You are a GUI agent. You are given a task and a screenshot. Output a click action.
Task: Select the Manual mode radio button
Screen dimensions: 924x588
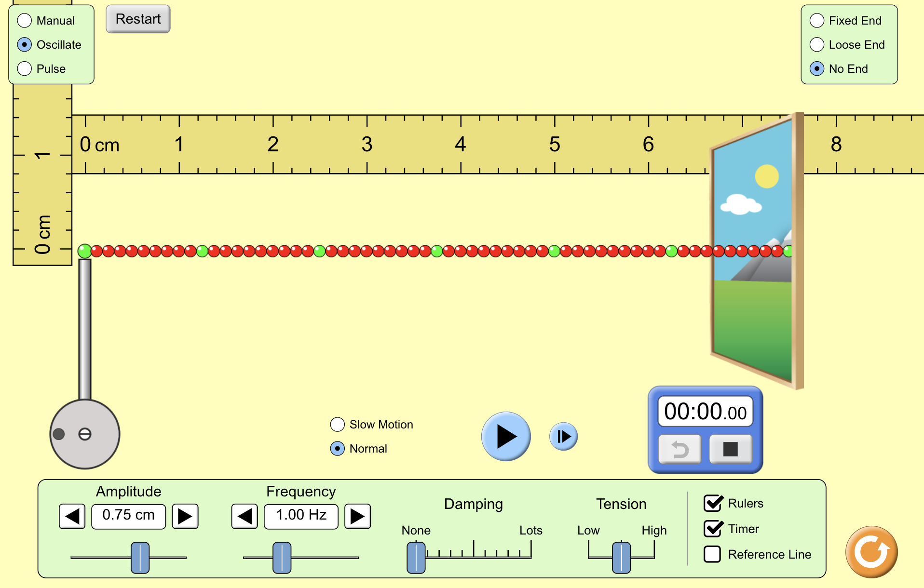pos(25,21)
